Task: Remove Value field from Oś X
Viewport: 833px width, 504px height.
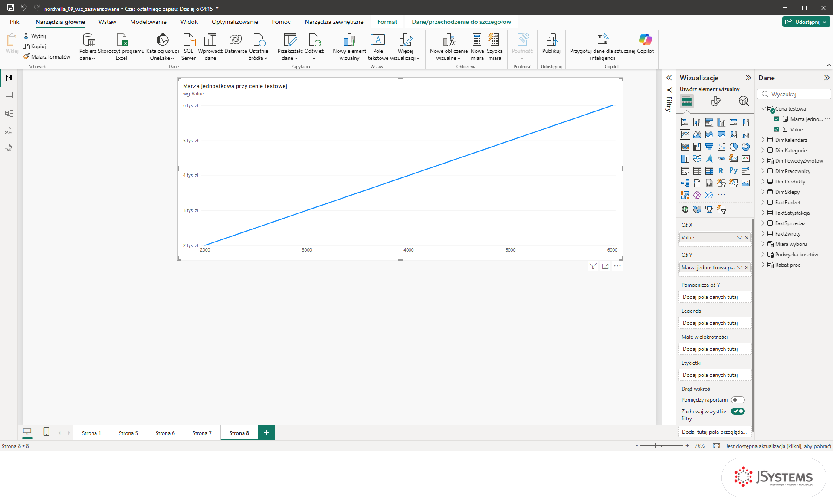Action: click(747, 238)
